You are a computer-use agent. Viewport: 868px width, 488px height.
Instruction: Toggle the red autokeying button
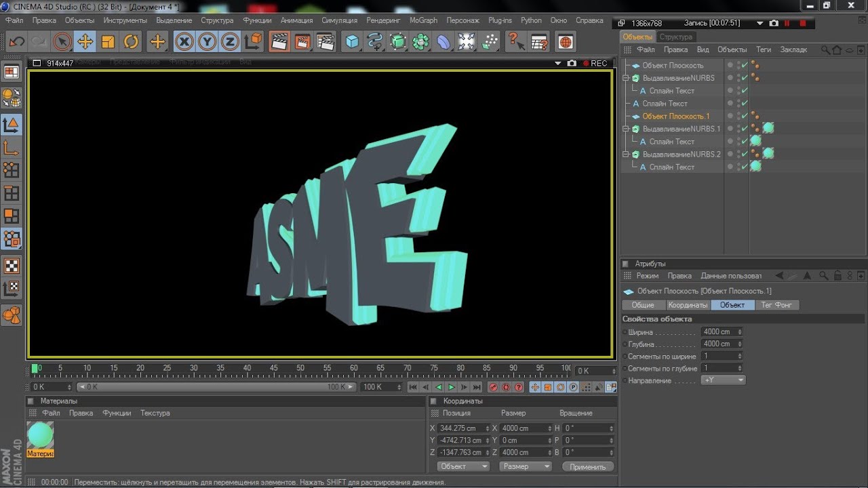(506, 387)
